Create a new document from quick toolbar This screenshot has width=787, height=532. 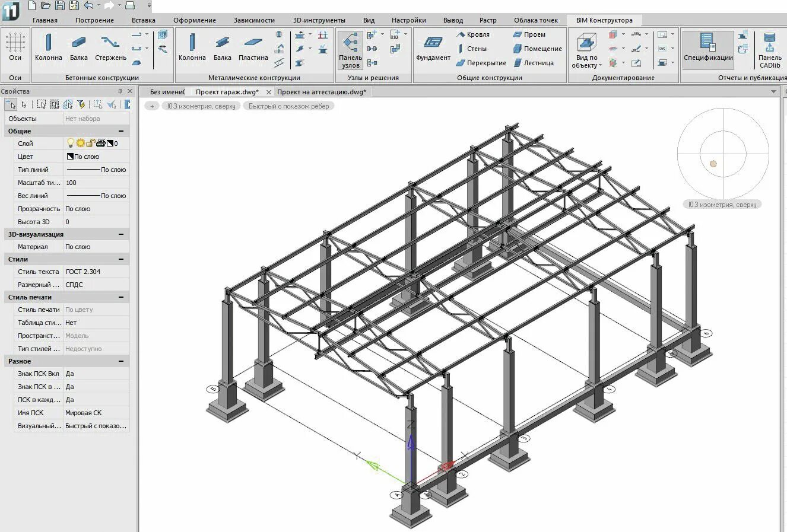32,6
